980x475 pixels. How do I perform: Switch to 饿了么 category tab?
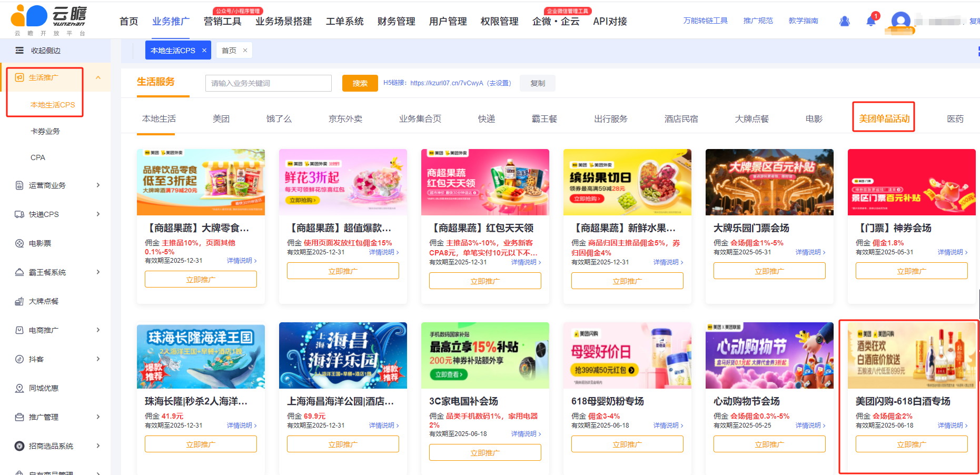279,119
